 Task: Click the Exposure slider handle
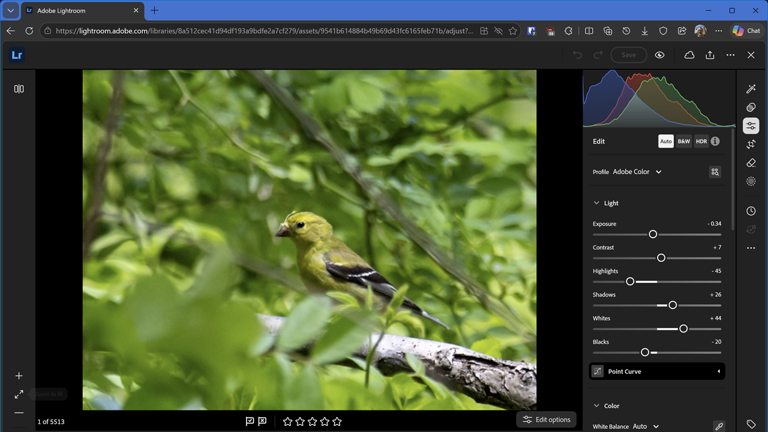pyautogui.click(x=652, y=234)
